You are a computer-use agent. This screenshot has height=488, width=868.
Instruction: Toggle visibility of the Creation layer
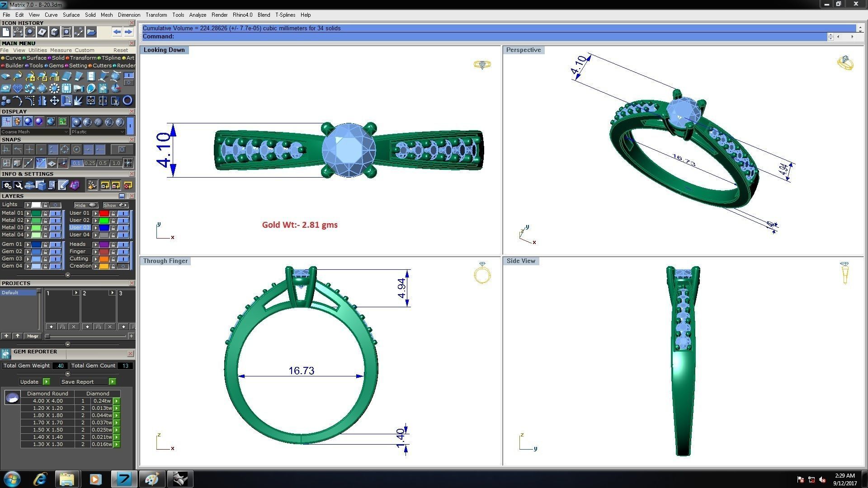tap(123, 266)
